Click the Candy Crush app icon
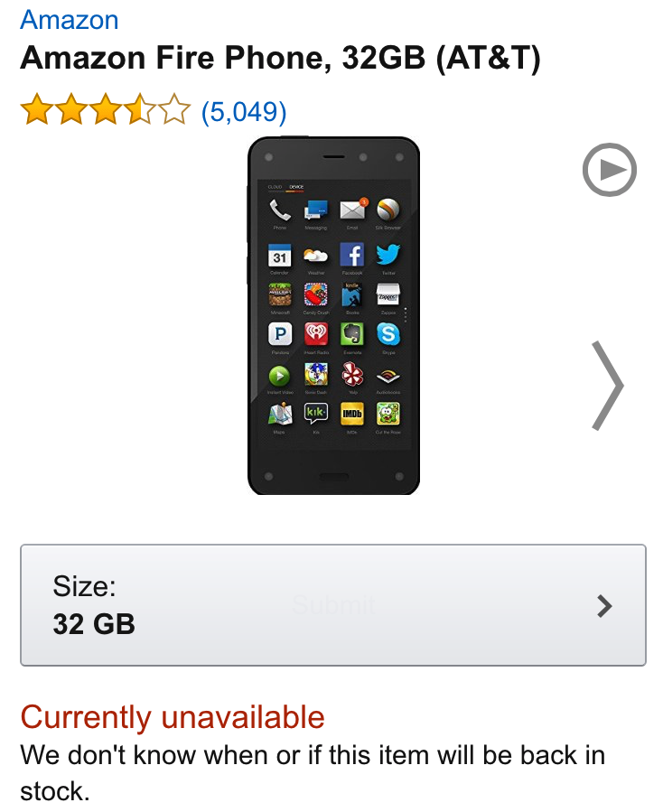663x812 pixels. pos(315,294)
